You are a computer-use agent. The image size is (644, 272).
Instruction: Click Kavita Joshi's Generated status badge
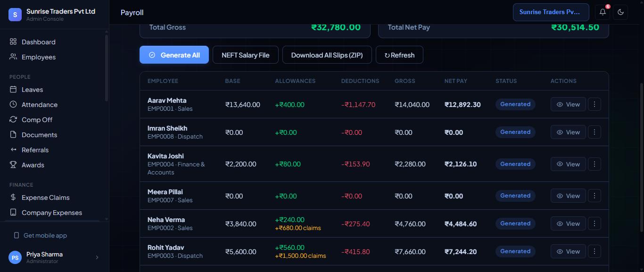point(515,164)
